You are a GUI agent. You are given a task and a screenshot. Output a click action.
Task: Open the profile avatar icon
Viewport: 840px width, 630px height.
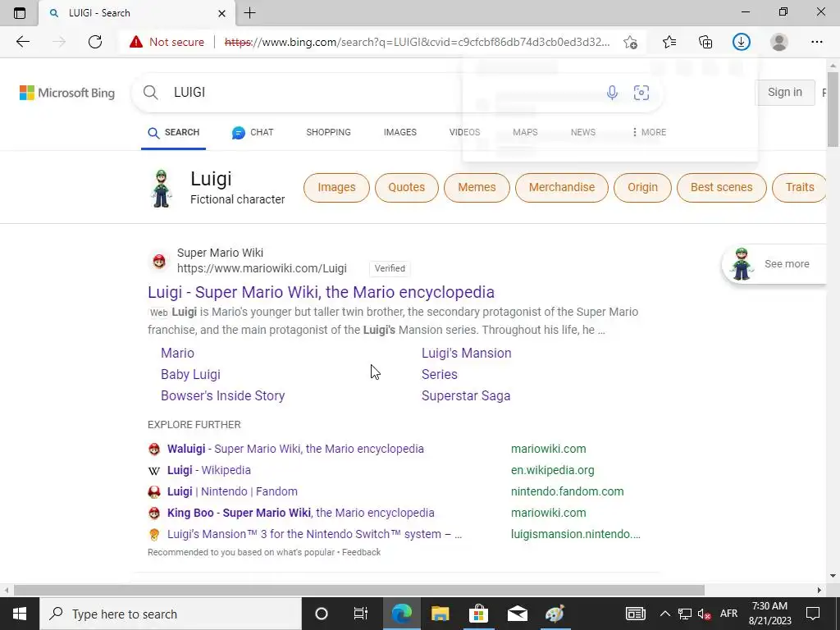tap(779, 42)
